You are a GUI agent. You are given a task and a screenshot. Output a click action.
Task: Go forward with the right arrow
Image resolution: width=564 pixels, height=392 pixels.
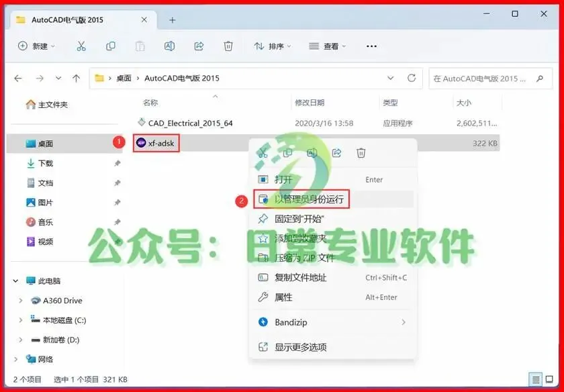point(40,78)
